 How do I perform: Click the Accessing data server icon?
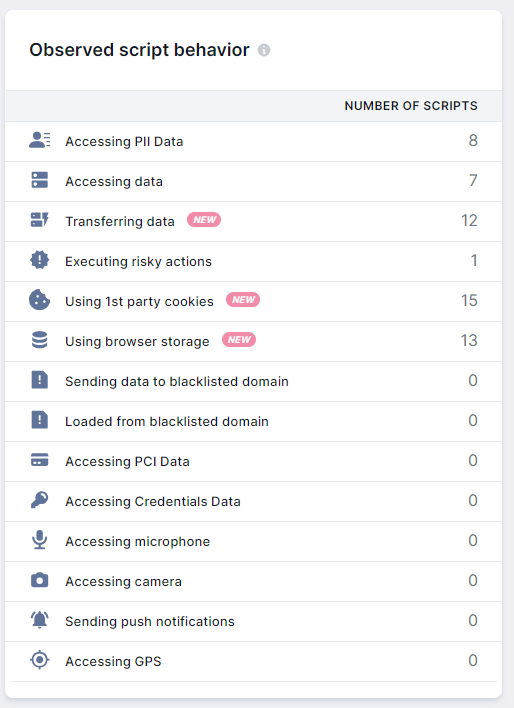pos(40,180)
